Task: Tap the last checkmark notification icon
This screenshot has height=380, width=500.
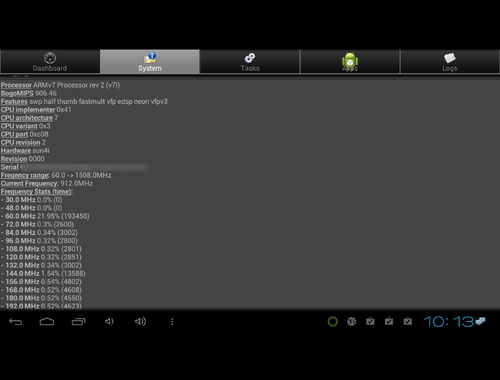Action: [x=407, y=321]
